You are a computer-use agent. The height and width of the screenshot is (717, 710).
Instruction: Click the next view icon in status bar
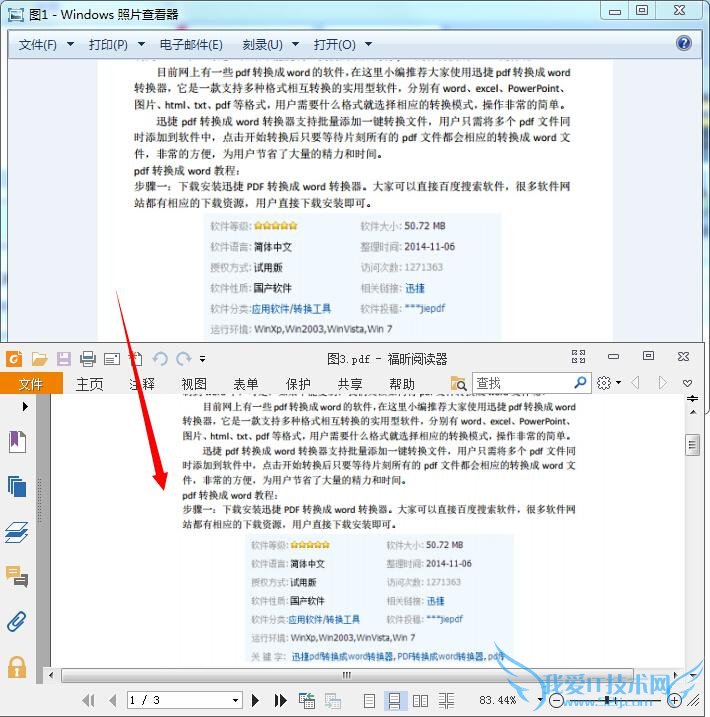click(x=332, y=700)
